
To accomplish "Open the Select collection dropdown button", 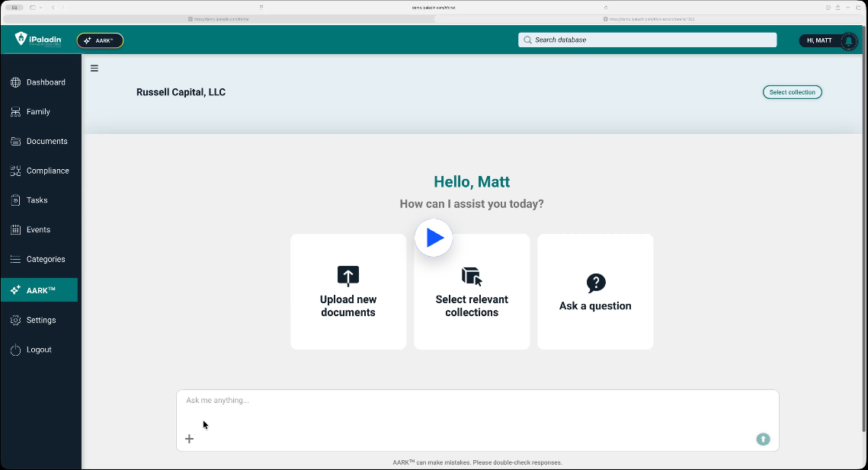I will [x=792, y=92].
